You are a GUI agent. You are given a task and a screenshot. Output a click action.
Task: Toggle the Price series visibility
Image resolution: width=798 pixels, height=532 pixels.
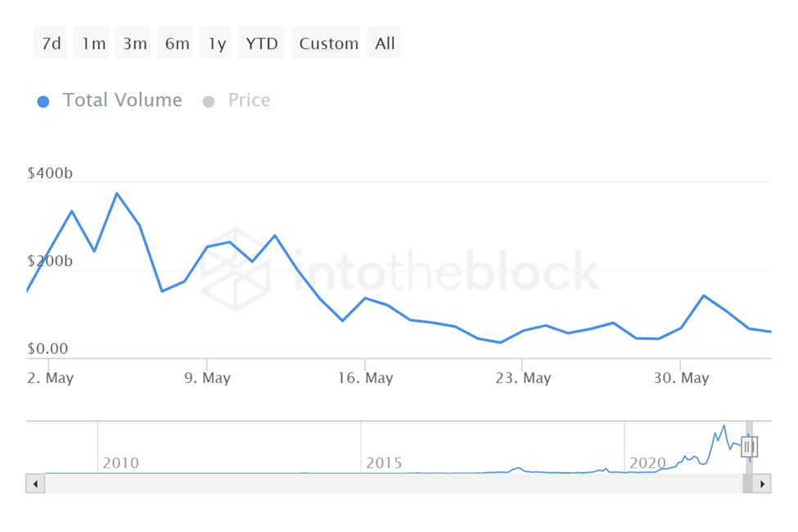pyautogui.click(x=249, y=101)
